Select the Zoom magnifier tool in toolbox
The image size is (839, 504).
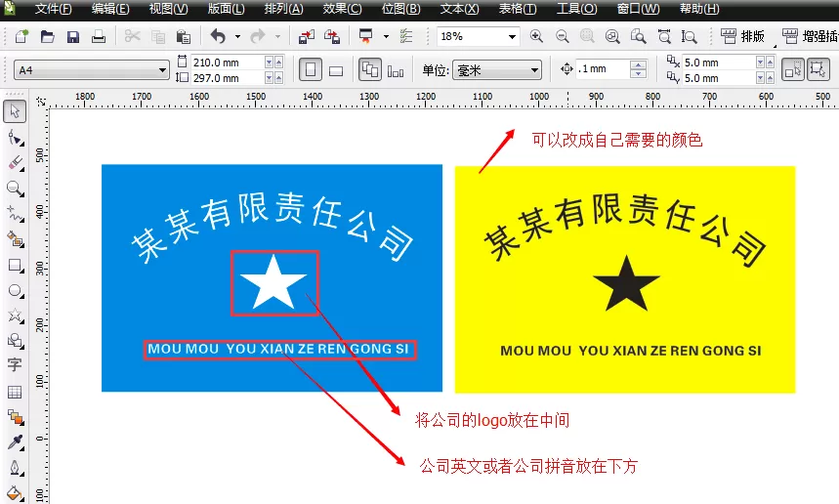click(x=15, y=189)
